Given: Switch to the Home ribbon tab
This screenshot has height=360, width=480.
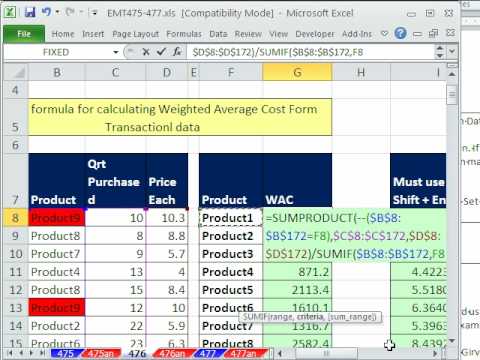Looking at the screenshot, I should point(63,34).
